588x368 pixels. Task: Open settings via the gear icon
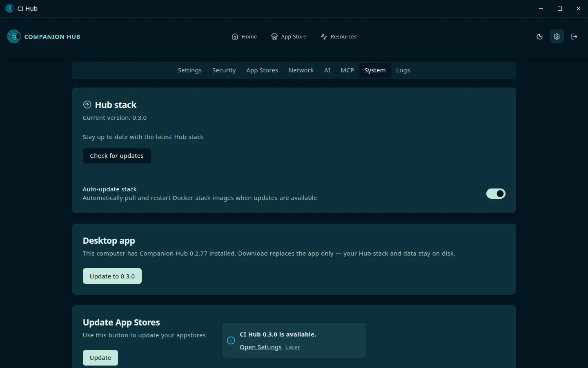pyautogui.click(x=557, y=36)
